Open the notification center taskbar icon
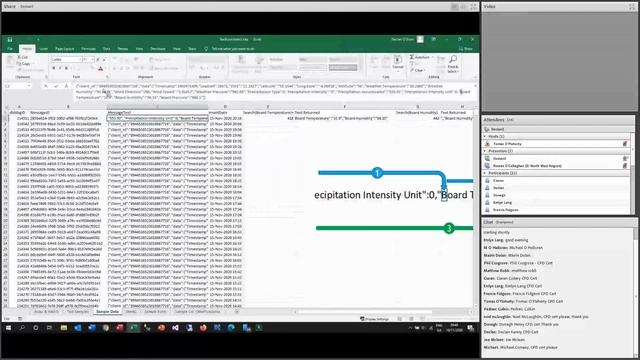The image size is (640, 360). [x=470, y=327]
